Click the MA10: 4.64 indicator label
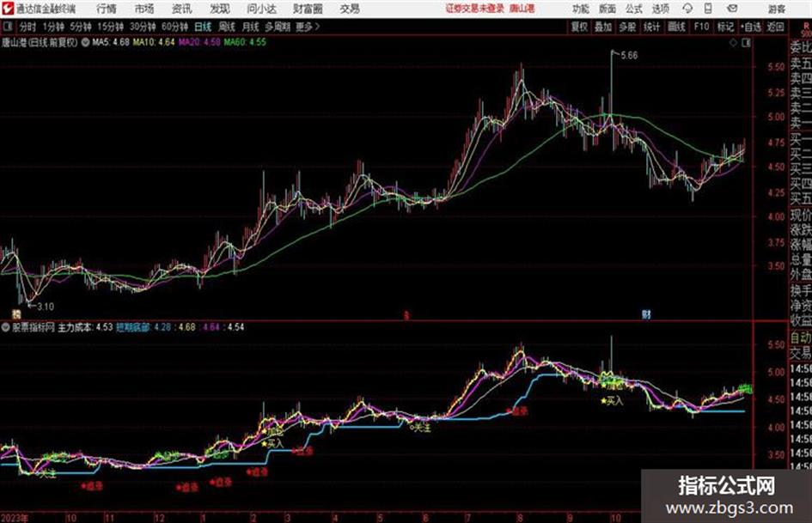 click(x=154, y=42)
